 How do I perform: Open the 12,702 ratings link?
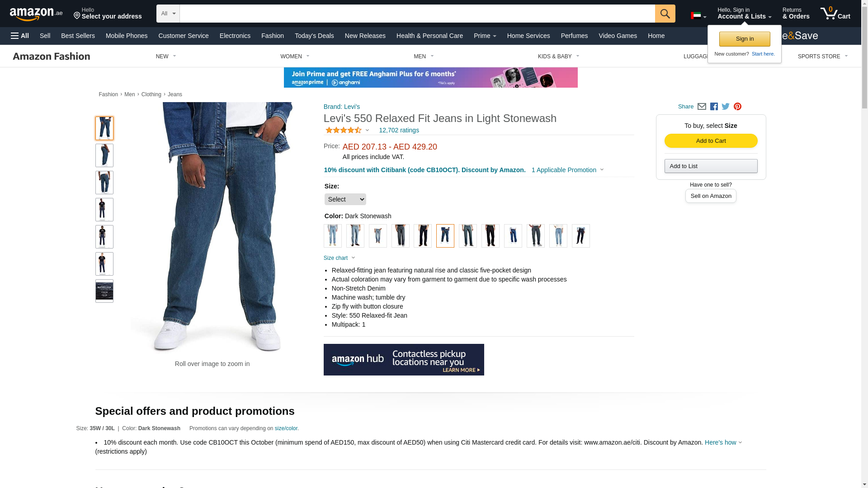coord(399,130)
